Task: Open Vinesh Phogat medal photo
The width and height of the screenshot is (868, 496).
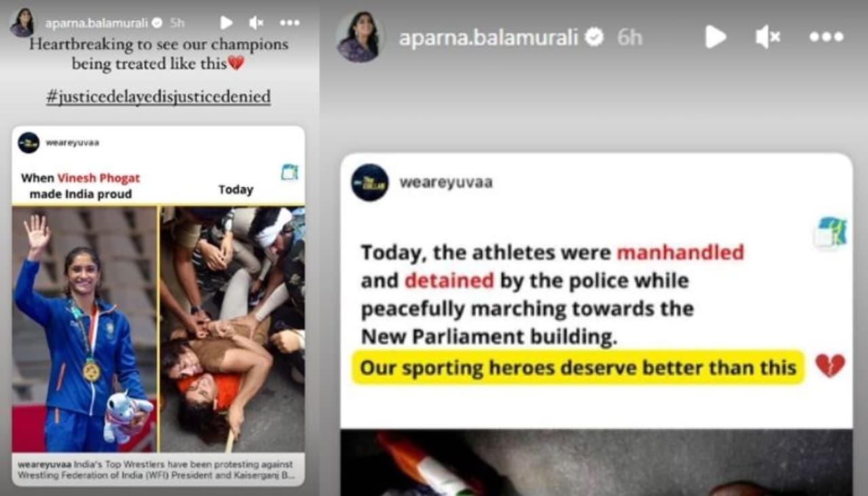Action: click(85, 329)
